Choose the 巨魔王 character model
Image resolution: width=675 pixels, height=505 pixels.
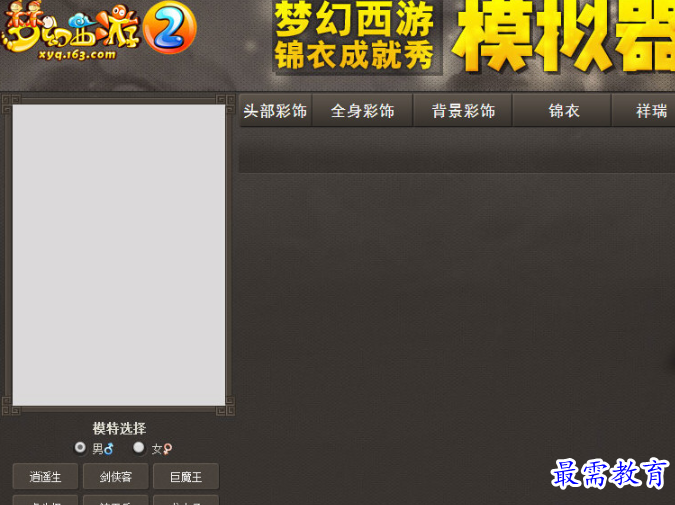click(x=186, y=477)
